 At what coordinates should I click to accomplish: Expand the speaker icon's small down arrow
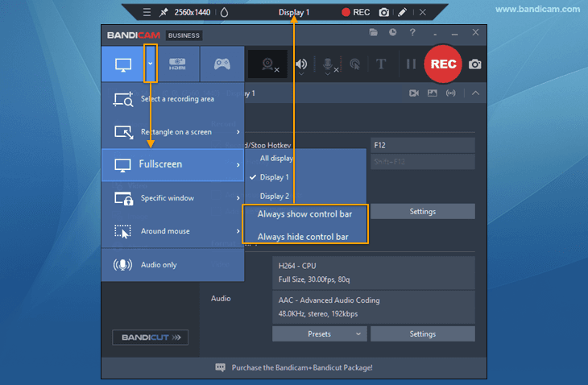tap(301, 74)
